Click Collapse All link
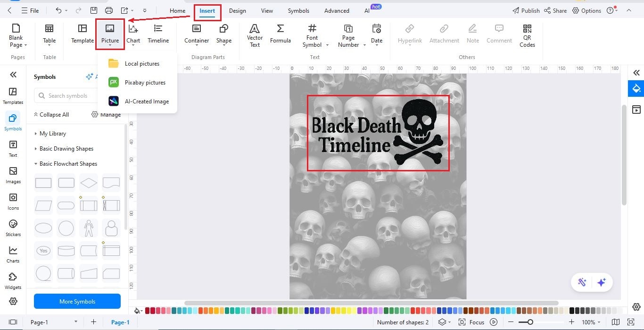Viewport: 644px width, 330px height. pos(51,114)
